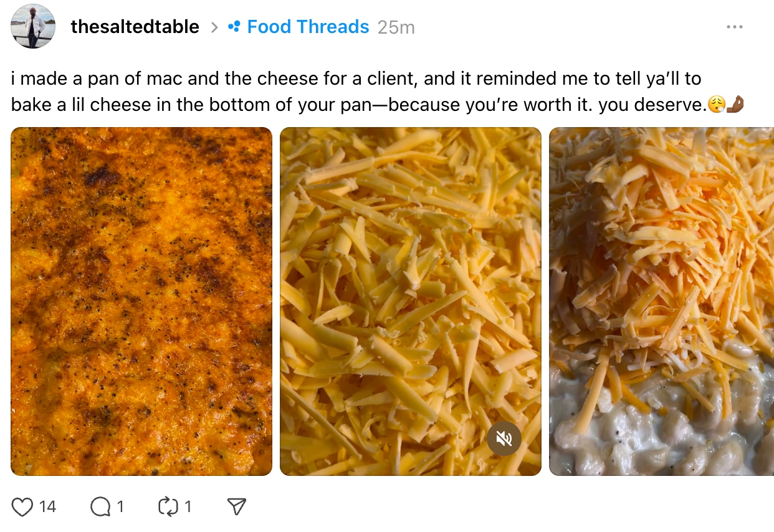Repost using the circular arrows icon
Image resolution: width=774 pixels, height=532 pixels.
coord(168,507)
